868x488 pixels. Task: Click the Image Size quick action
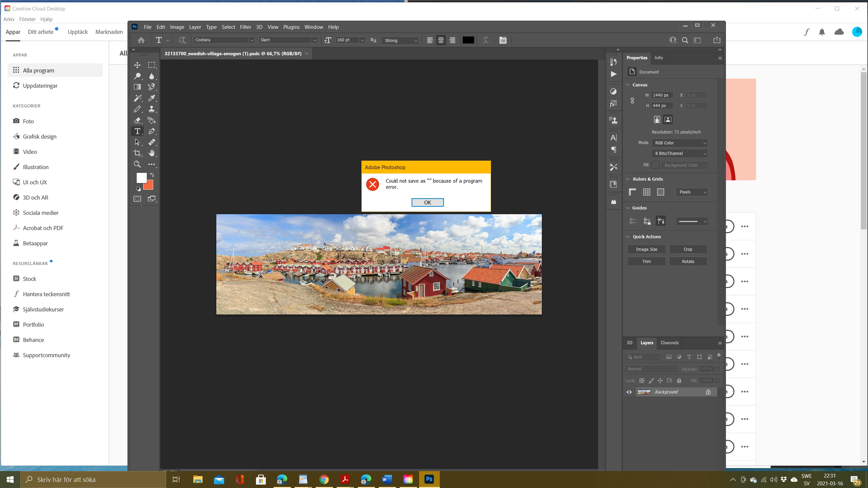tap(646, 249)
